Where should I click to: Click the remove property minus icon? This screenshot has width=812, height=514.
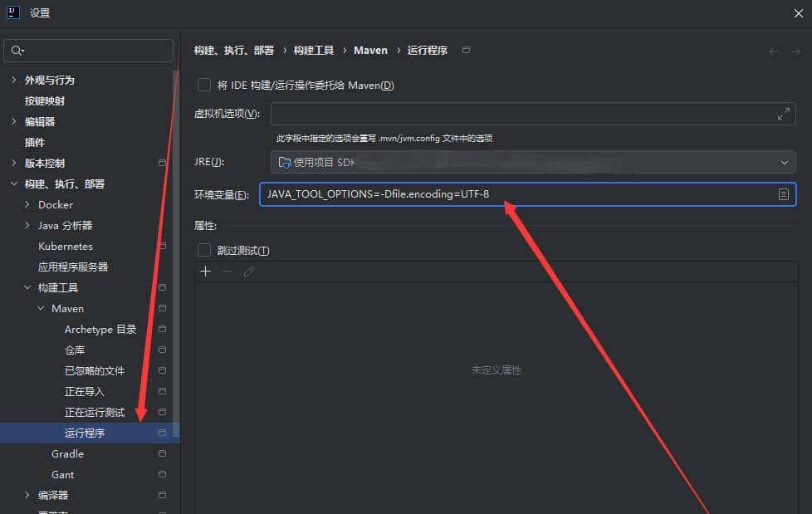(225, 271)
